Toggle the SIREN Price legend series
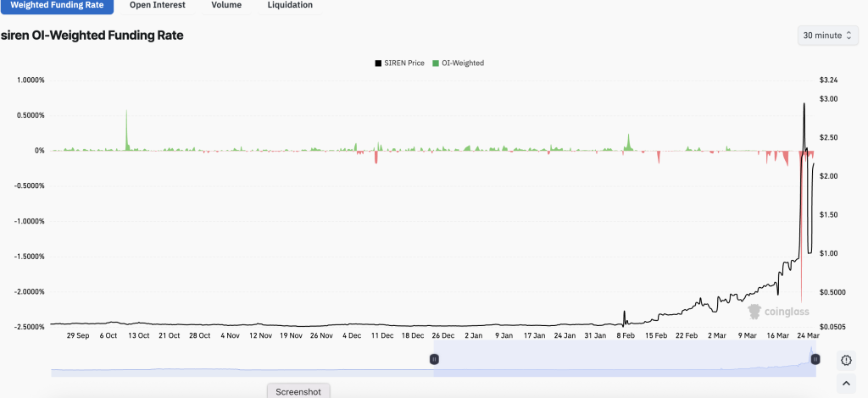This screenshot has width=868, height=398. [399, 63]
